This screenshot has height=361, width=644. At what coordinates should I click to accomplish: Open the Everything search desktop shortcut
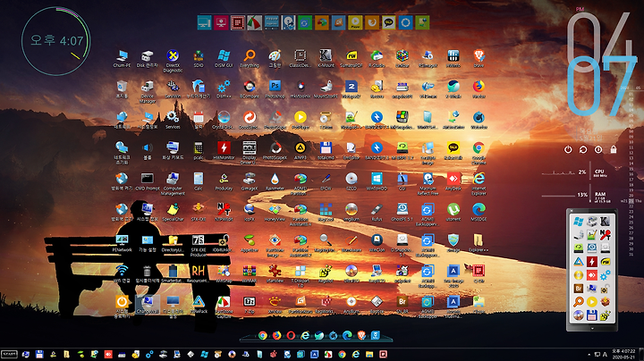tap(250, 58)
